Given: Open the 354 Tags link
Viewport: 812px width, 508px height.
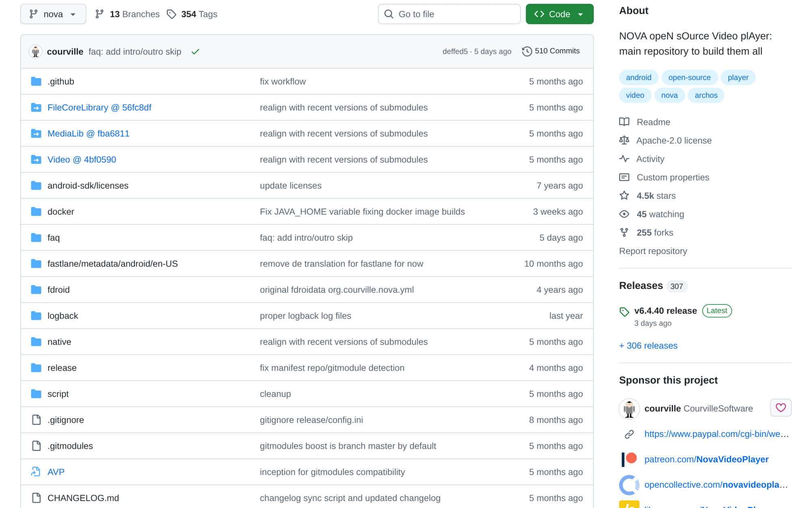Looking at the screenshot, I should coord(192,14).
